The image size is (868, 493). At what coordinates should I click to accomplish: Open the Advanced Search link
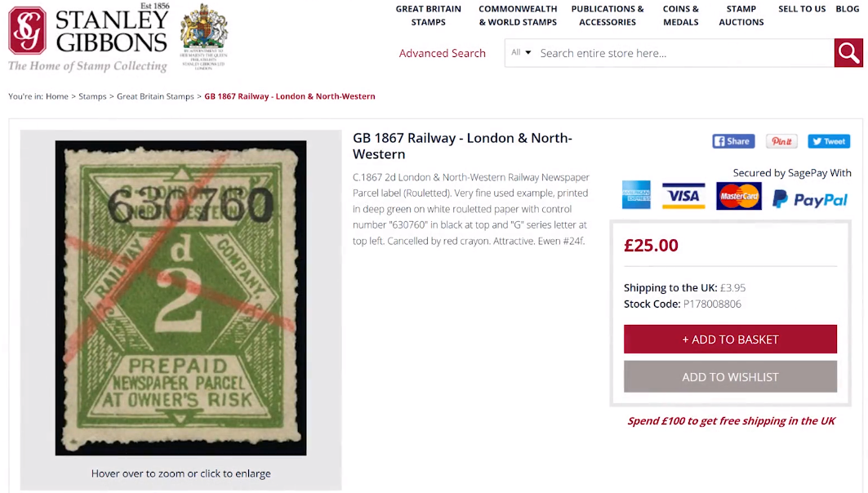443,53
